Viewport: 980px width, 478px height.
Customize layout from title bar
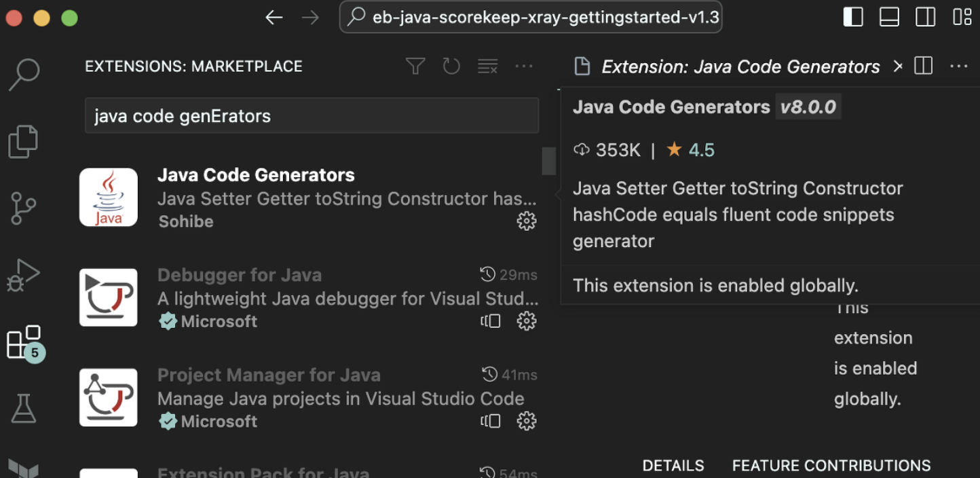click(962, 17)
